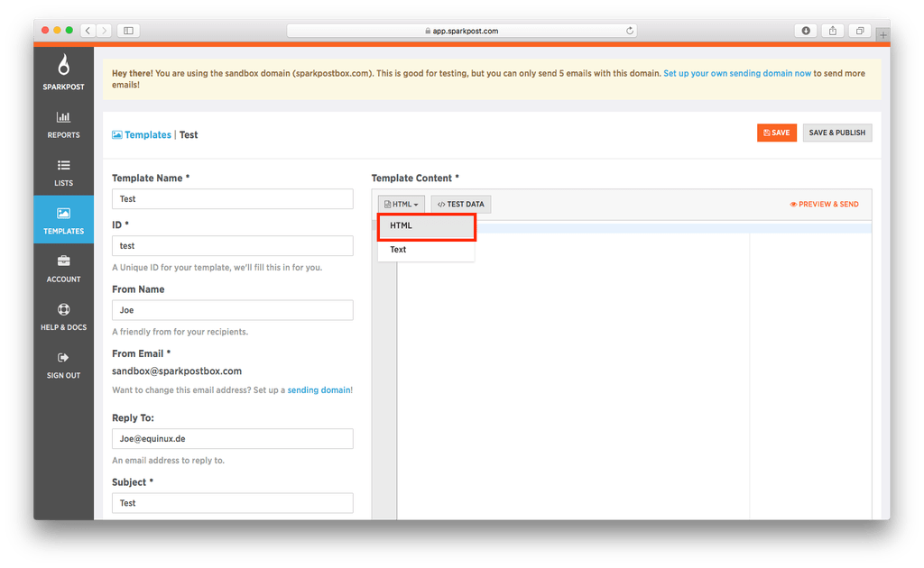Open the Lists section in sidebar
Viewport: 924px width, 568px height.
pos(63,172)
